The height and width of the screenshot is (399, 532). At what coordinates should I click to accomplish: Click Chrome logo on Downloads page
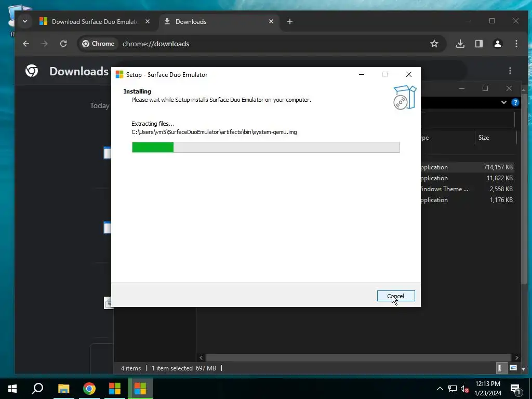(x=32, y=71)
